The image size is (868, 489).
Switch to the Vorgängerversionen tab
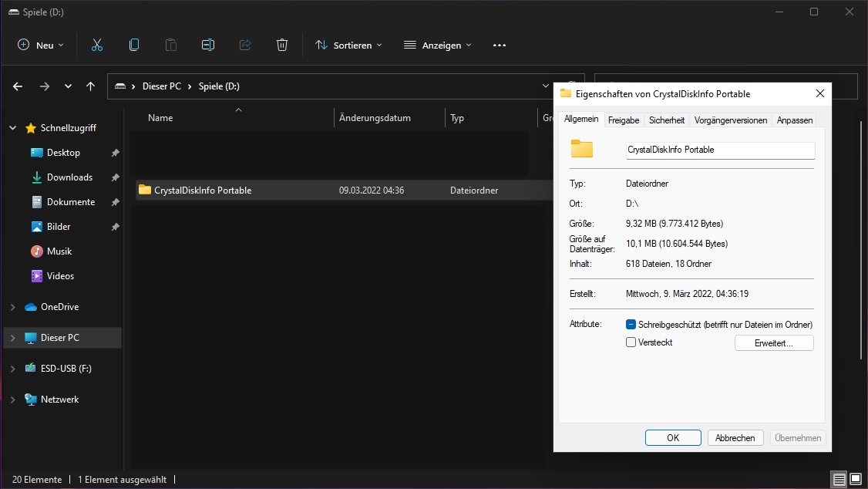click(731, 120)
